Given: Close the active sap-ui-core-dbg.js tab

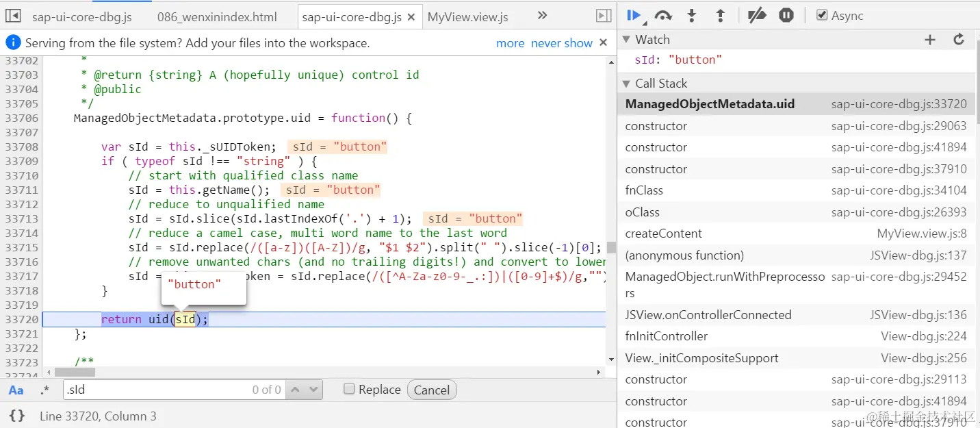Looking at the screenshot, I should [x=411, y=17].
